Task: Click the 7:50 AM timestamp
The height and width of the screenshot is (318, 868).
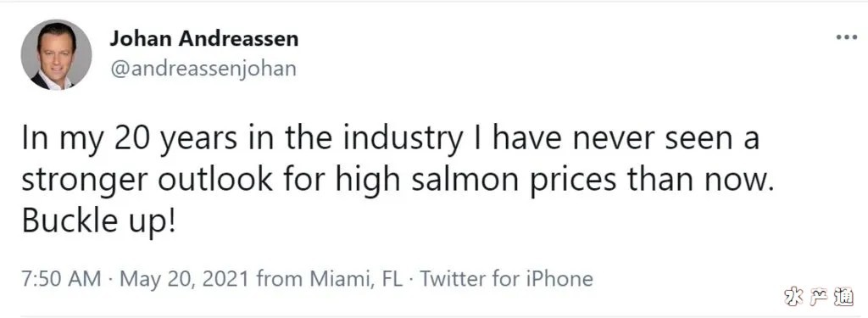Action: click(x=61, y=279)
